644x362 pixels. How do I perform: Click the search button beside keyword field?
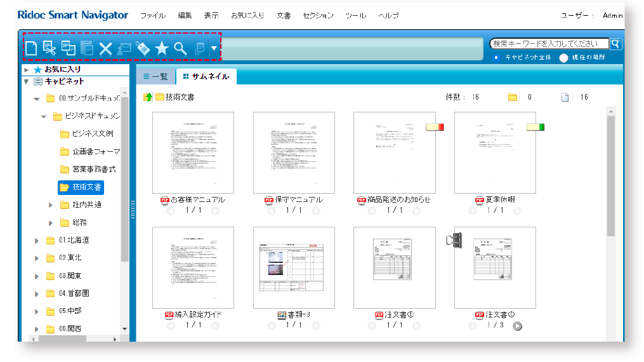pyautogui.click(x=615, y=44)
